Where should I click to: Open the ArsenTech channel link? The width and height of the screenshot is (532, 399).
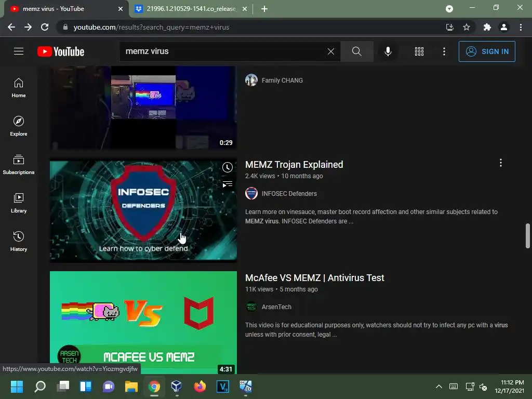point(276,307)
